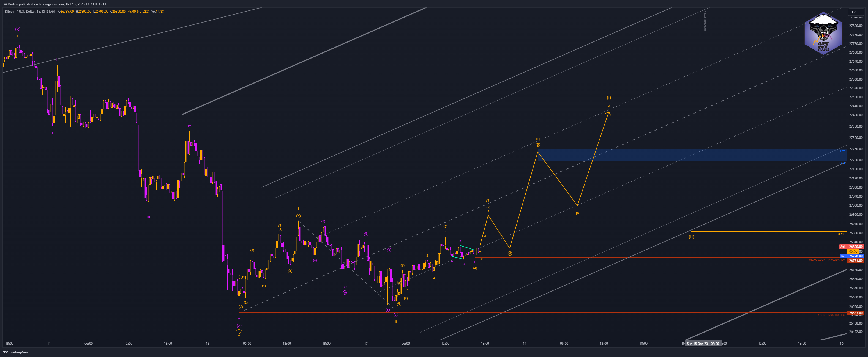Image resolution: width=868 pixels, height=357 pixels.
Task: Click the red 26533.00 price label
Action: pyautogui.click(x=856, y=313)
